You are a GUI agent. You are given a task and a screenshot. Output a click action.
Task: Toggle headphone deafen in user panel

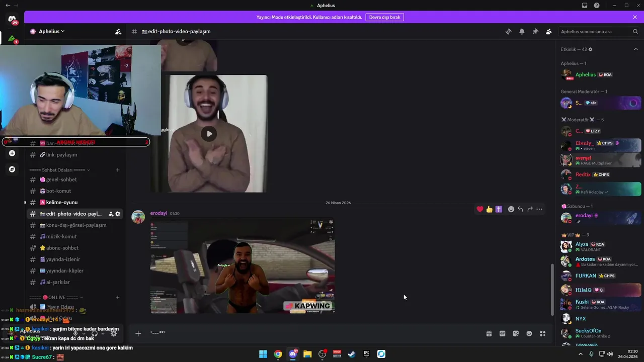95,333
